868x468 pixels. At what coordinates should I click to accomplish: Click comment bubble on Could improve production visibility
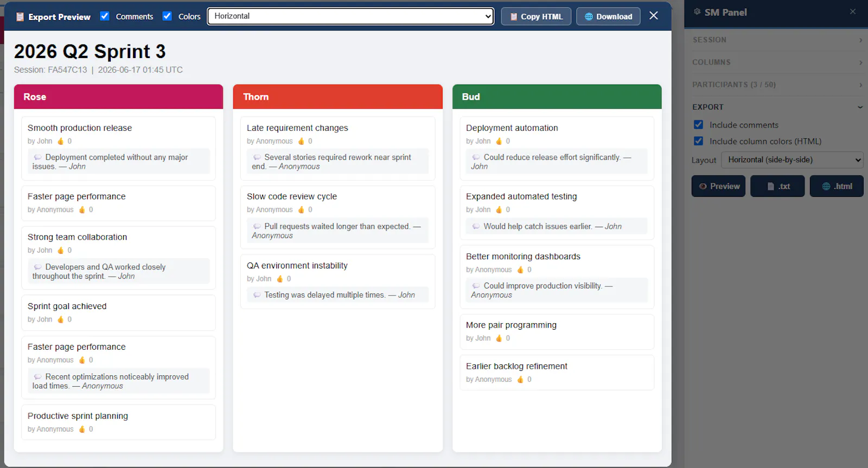476,286
